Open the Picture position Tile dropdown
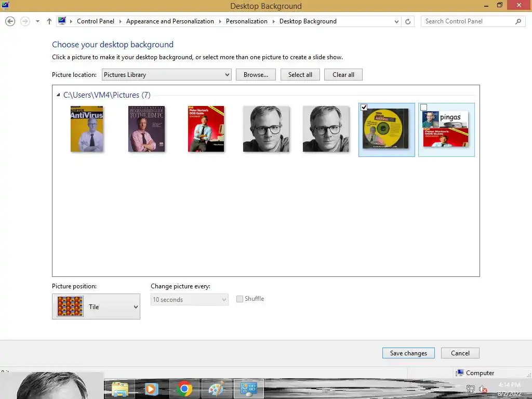This screenshot has height=399, width=532. (96, 307)
